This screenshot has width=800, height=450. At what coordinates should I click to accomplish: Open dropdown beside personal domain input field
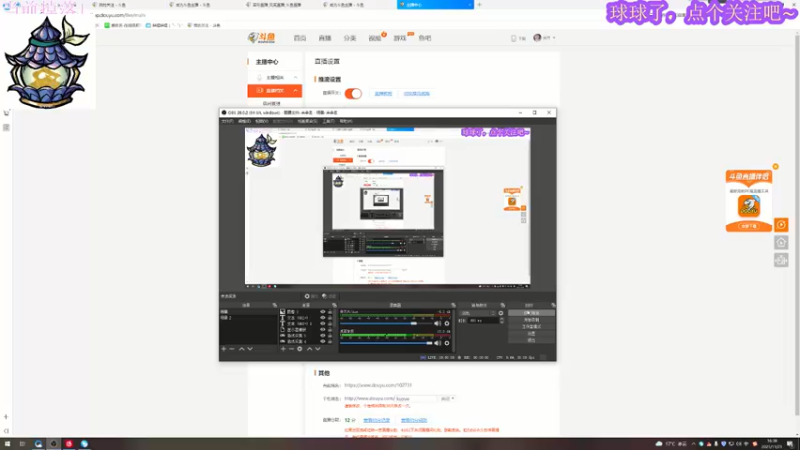click(447, 398)
